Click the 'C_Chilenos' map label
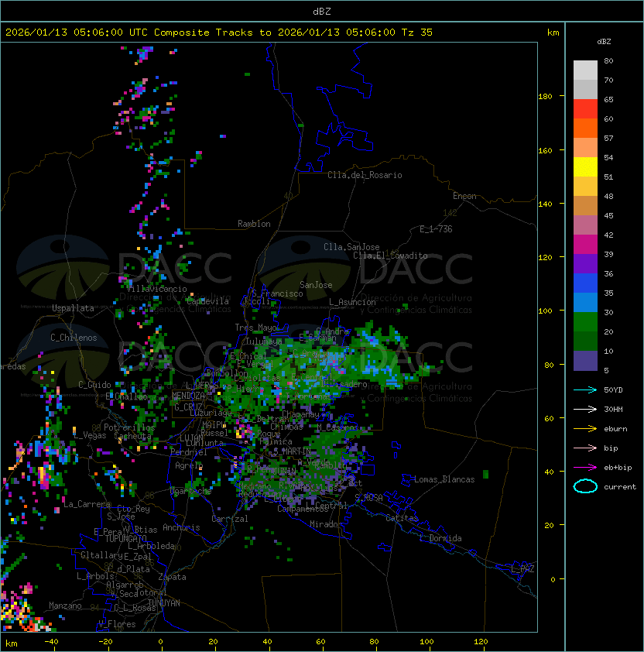 74,338
